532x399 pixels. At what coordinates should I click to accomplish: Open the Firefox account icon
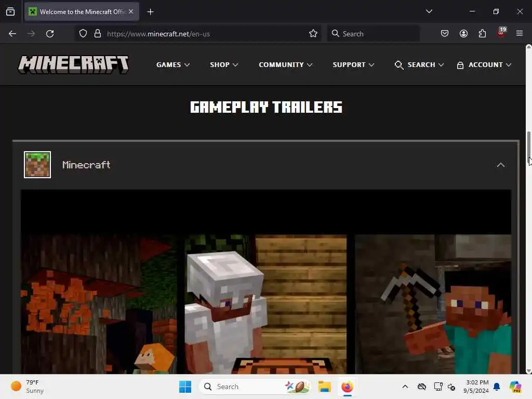tap(463, 33)
